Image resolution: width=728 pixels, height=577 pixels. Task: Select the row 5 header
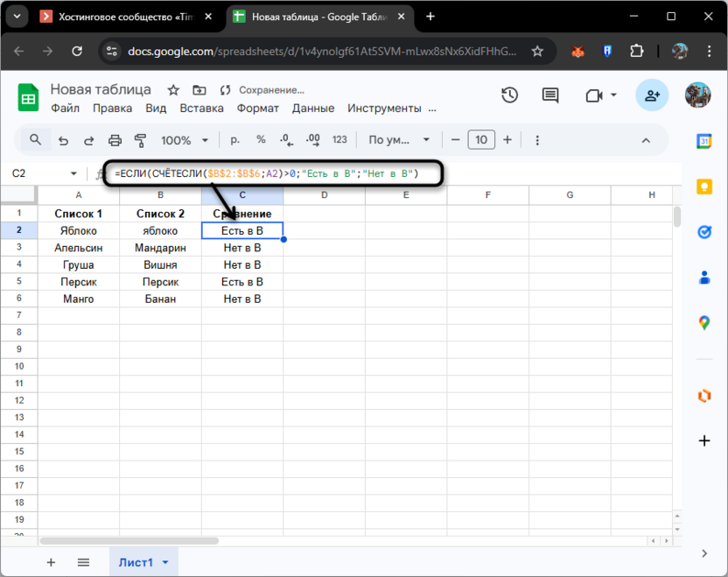coord(19,282)
